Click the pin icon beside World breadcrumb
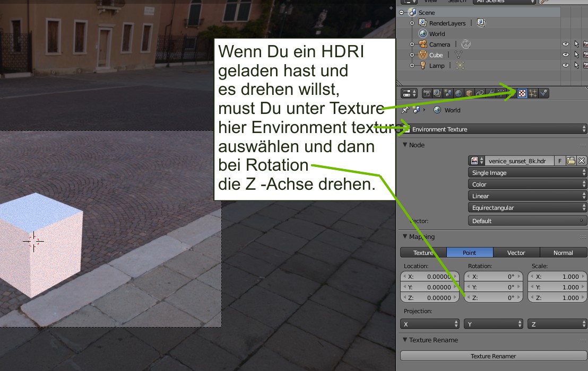 click(x=405, y=110)
